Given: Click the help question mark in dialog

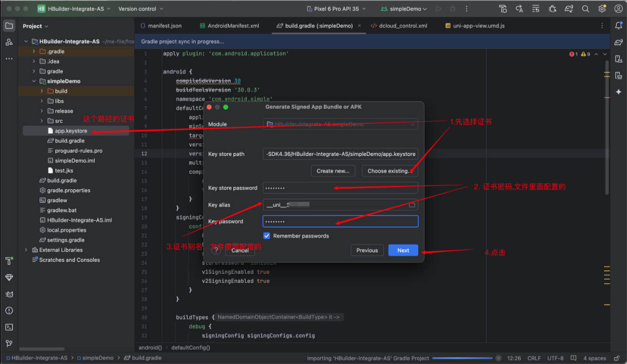Looking at the screenshot, I should (216, 250).
